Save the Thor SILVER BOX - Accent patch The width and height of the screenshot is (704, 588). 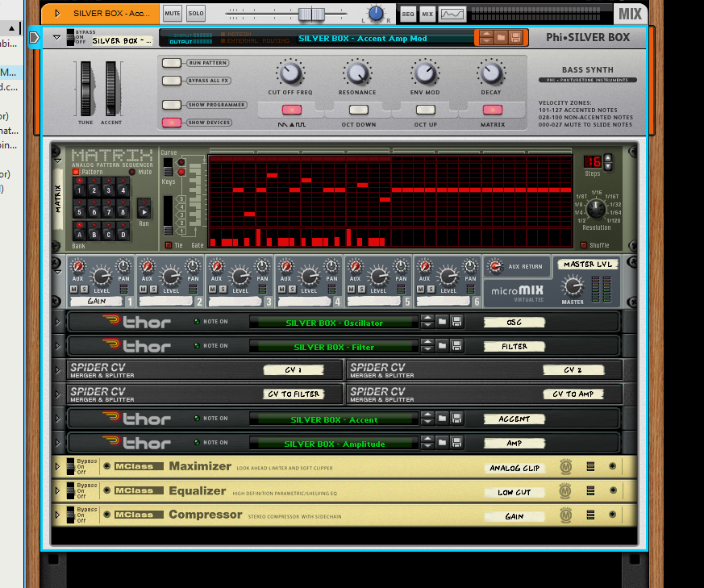pyautogui.click(x=456, y=419)
